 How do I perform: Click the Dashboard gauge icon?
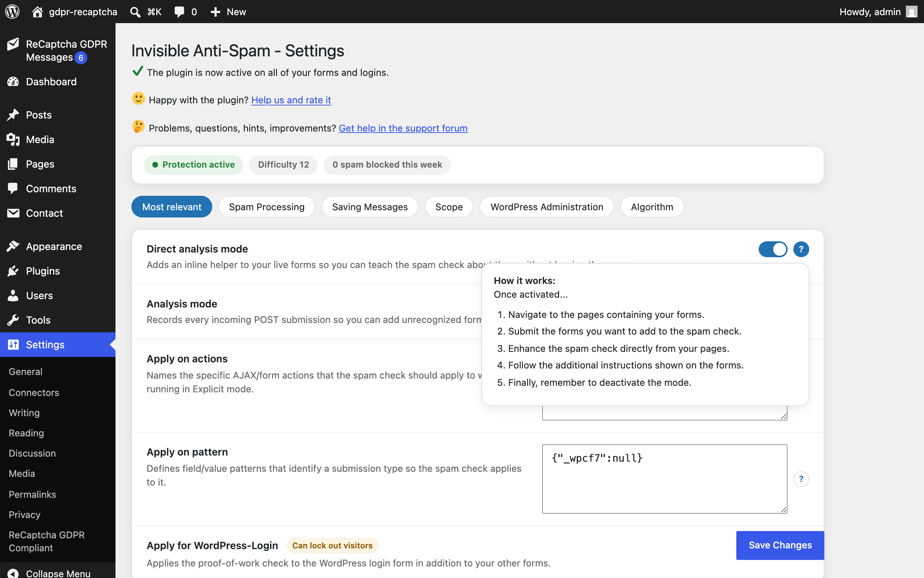click(x=13, y=81)
